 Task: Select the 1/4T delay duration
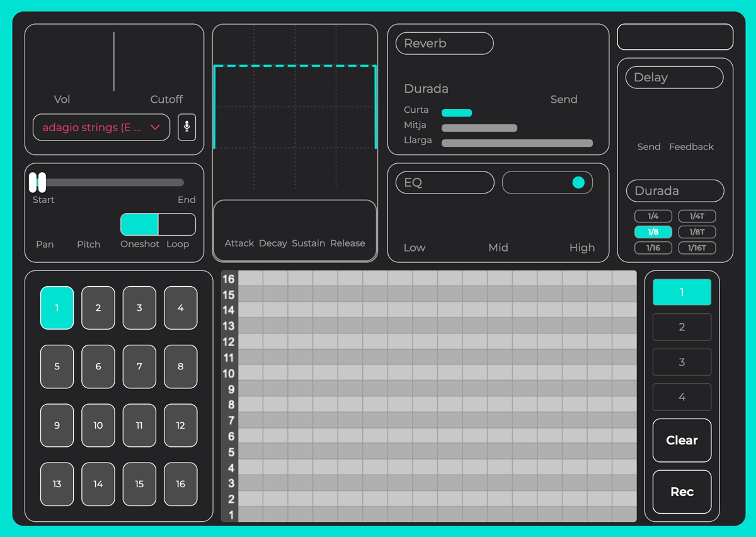tap(697, 216)
